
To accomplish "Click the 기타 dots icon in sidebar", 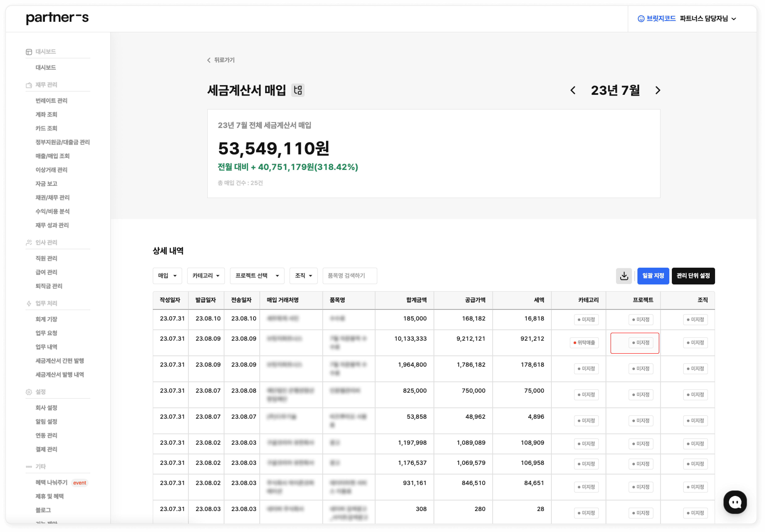I will [29, 467].
